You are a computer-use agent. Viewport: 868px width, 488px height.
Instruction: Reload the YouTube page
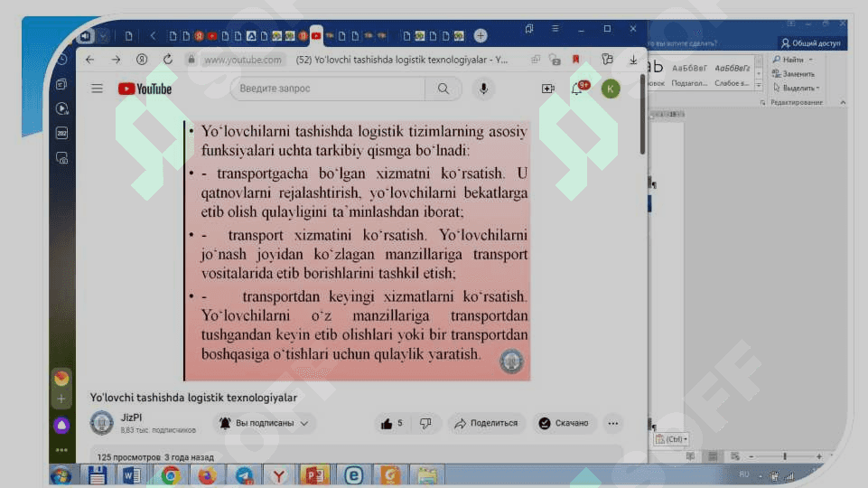[x=168, y=60]
